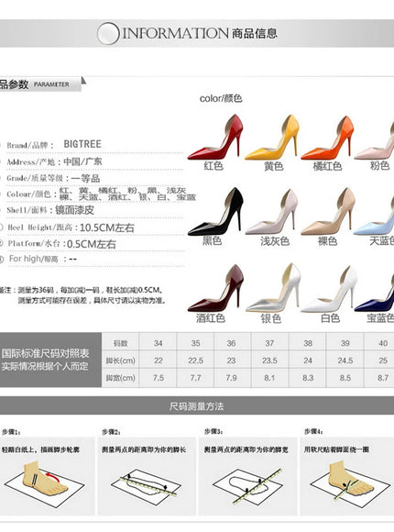Click the 7.9 foot width cell
Screen dimensions: 394x532
[231, 378]
